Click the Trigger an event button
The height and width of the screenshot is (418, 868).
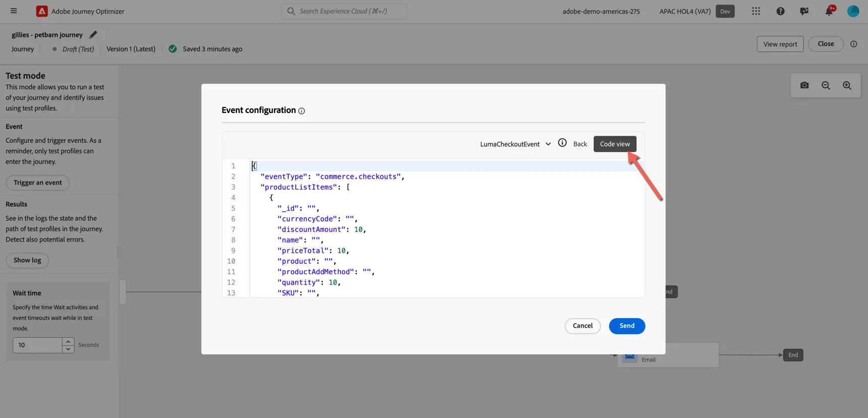click(x=38, y=183)
